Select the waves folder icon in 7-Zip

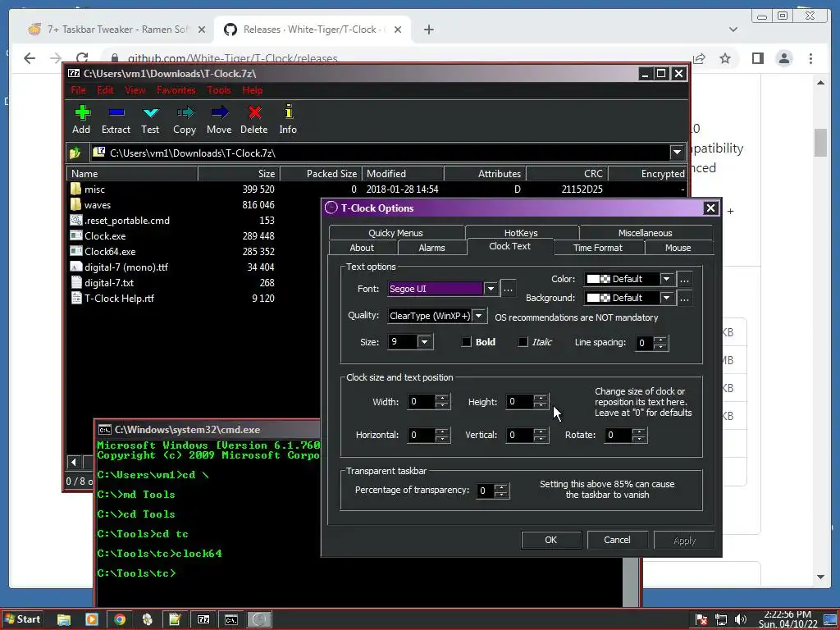pos(75,204)
